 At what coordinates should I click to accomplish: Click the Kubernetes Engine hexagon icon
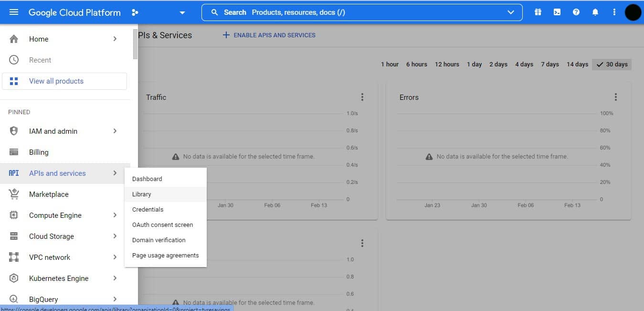click(x=14, y=279)
